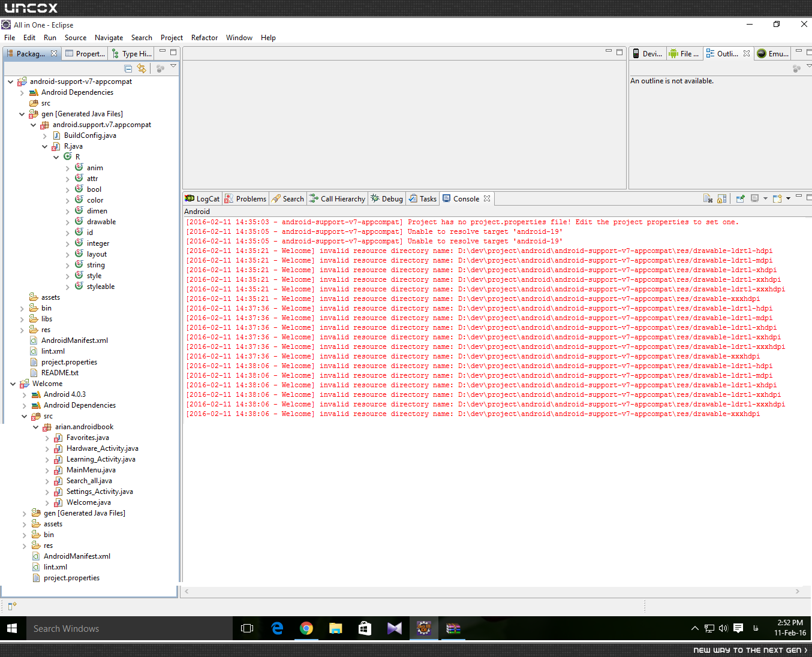Select the README.txt file
This screenshot has height=657, width=812.
pyautogui.click(x=60, y=373)
